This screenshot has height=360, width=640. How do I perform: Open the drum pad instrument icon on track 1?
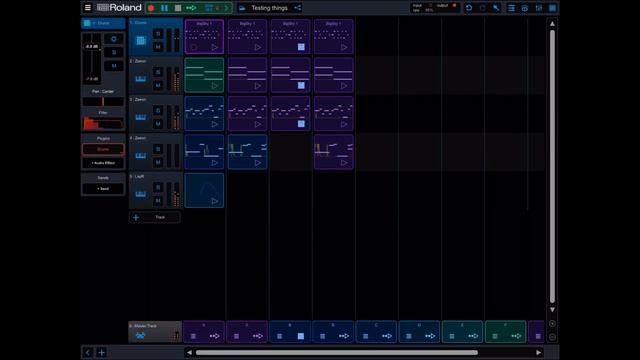point(141,40)
